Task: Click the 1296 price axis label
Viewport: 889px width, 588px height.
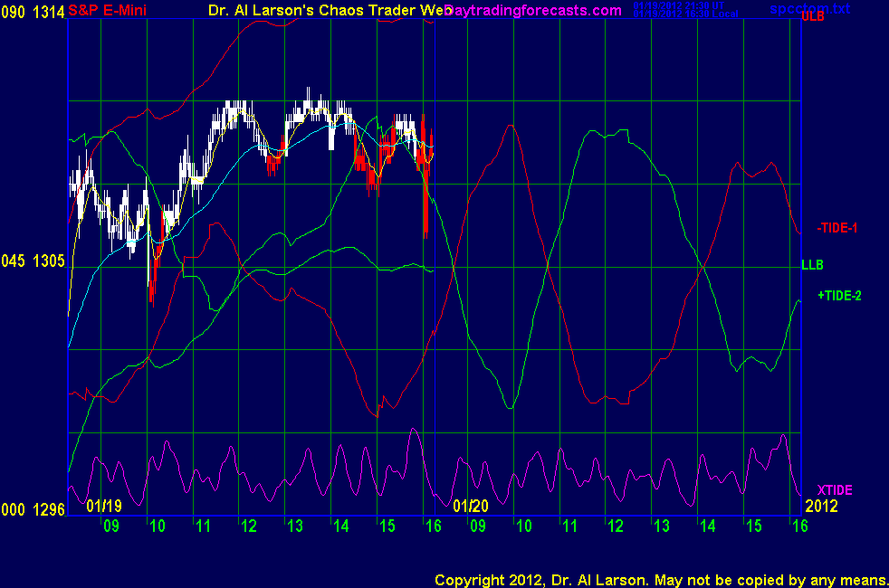Action: click(x=49, y=511)
